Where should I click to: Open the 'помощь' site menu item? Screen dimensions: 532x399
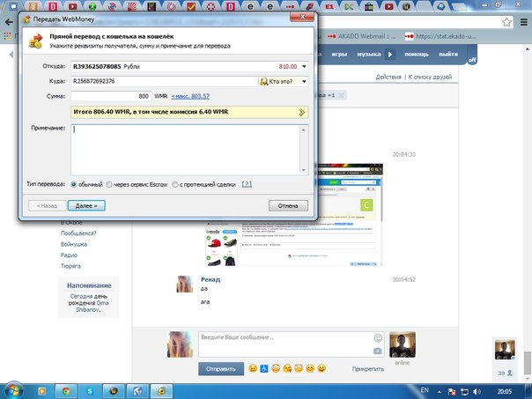417,55
